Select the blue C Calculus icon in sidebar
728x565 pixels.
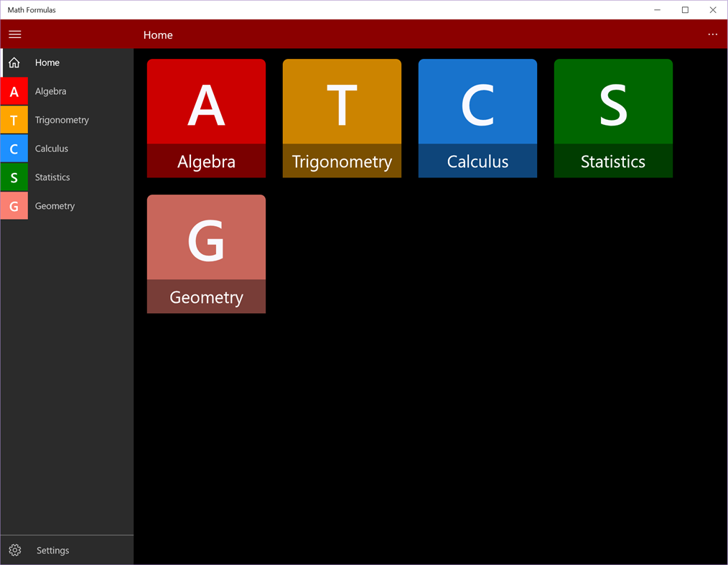(14, 149)
